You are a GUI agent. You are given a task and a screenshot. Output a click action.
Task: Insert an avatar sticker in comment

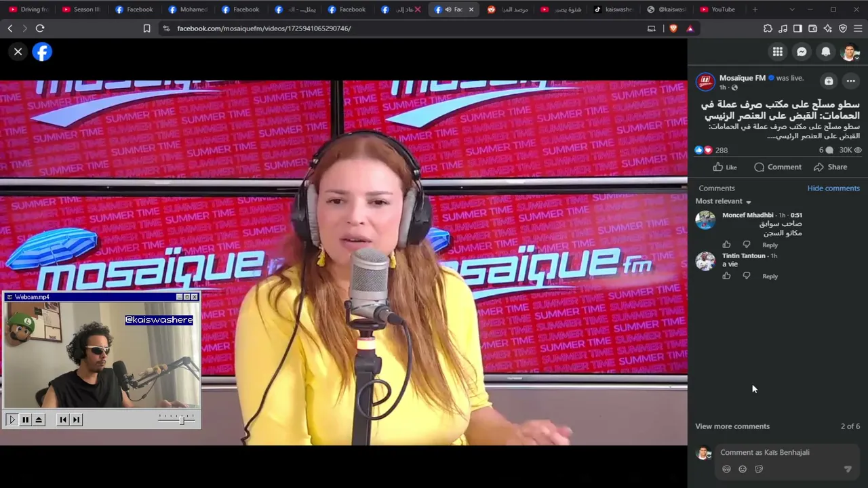pos(726,469)
